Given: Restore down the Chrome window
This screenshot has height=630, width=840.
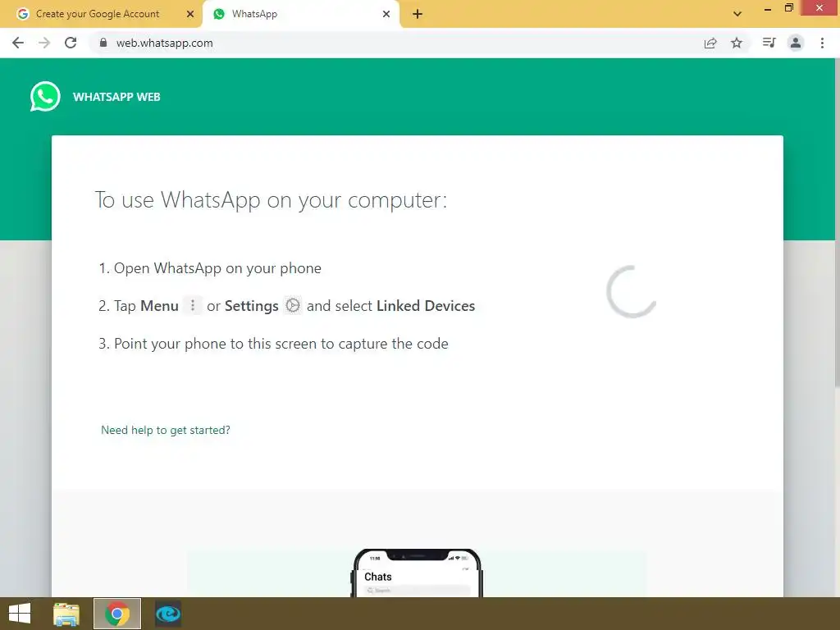Looking at the screenshot, I should click(x=788, y=7).
